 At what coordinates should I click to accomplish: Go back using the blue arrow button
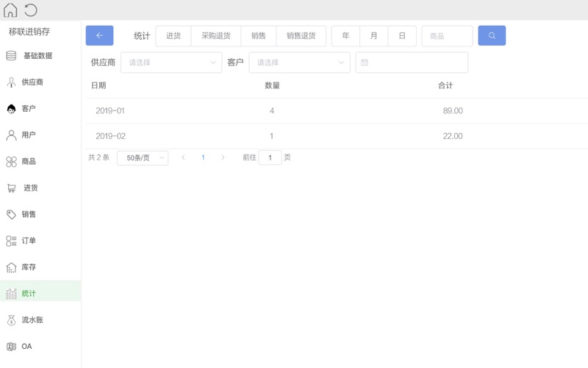(99, 35)
